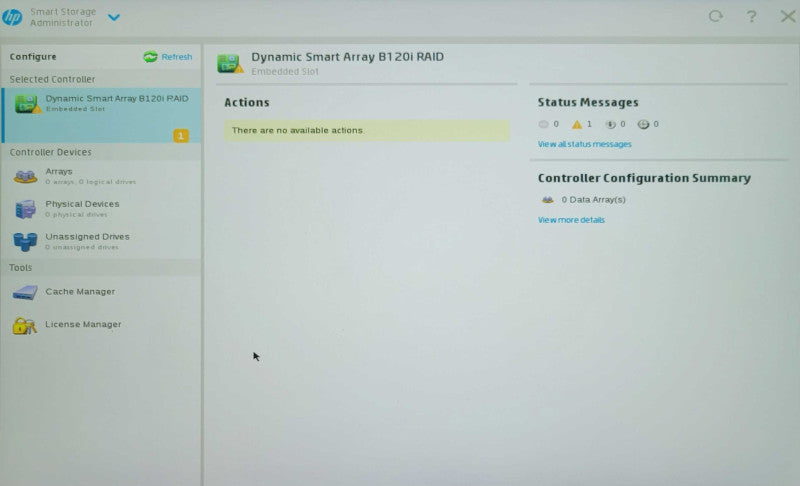
Task: Click the warning triangle status icon
Action: click(x=577, y=124)
